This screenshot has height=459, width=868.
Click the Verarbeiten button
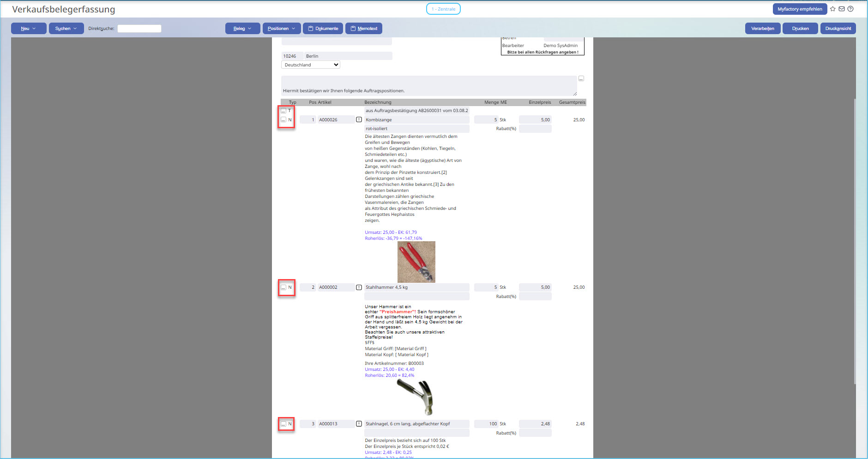pos(763,29)
